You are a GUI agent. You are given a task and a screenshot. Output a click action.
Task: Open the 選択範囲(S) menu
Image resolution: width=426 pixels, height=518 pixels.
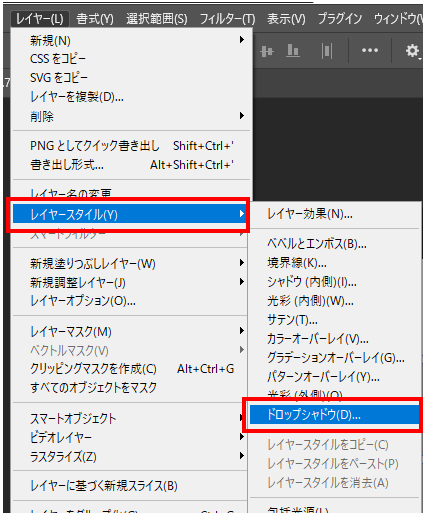[x=157, y=19]
